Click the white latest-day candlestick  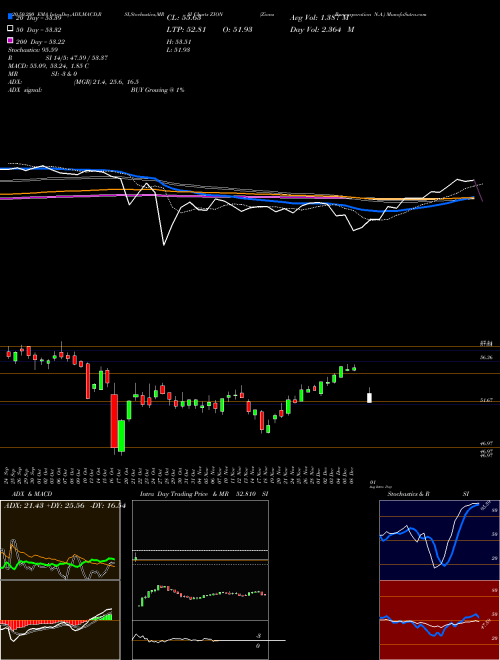click(x=370, y=398)
